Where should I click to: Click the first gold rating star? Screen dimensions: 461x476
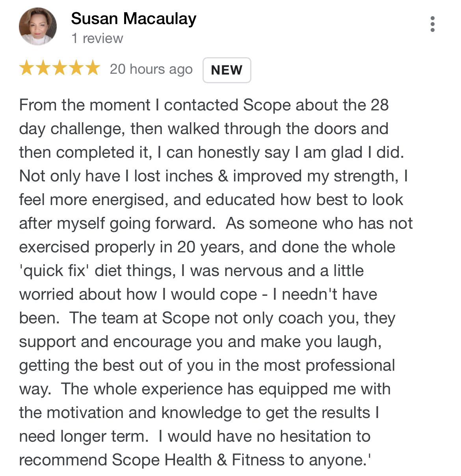26,68
